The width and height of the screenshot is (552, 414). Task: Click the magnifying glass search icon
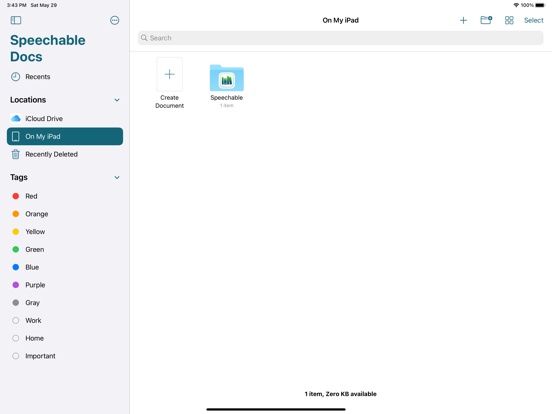144,38
